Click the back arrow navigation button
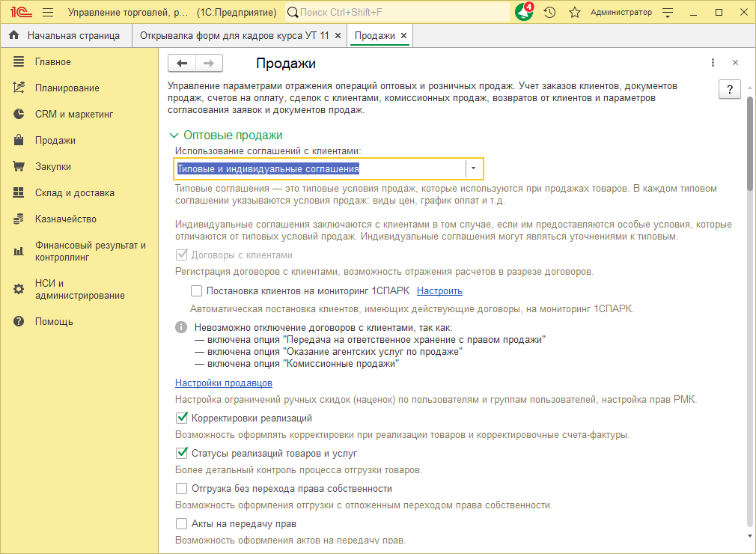Image resolution: width=756 pixels, height=554 pixels. (182, 63)
